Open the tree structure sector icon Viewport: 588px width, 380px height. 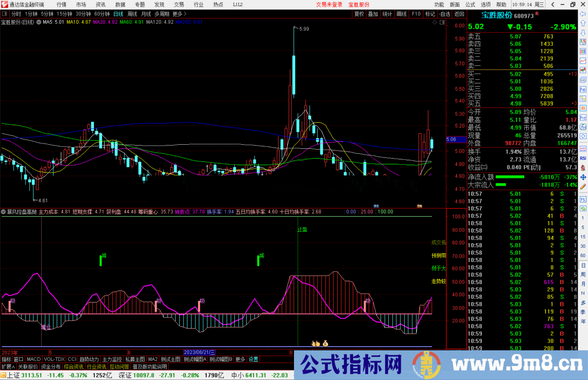[583, 99]
